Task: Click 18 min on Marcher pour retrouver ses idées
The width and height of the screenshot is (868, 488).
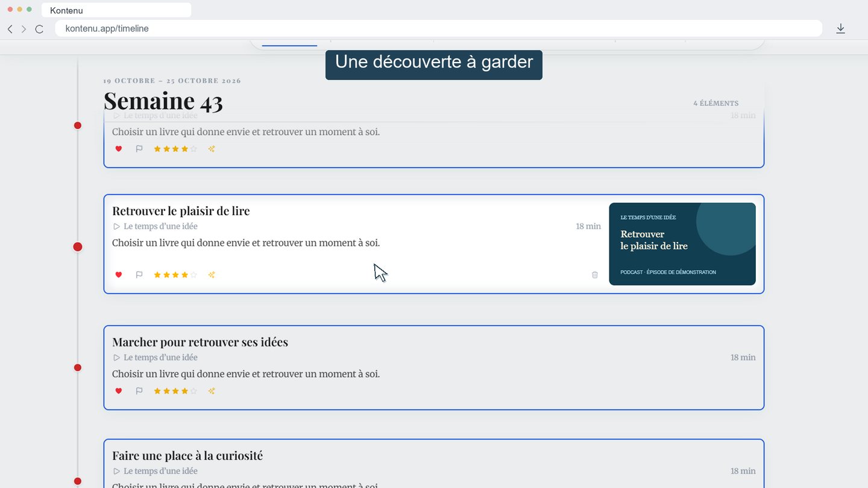Action: click(x=743, y=358)
